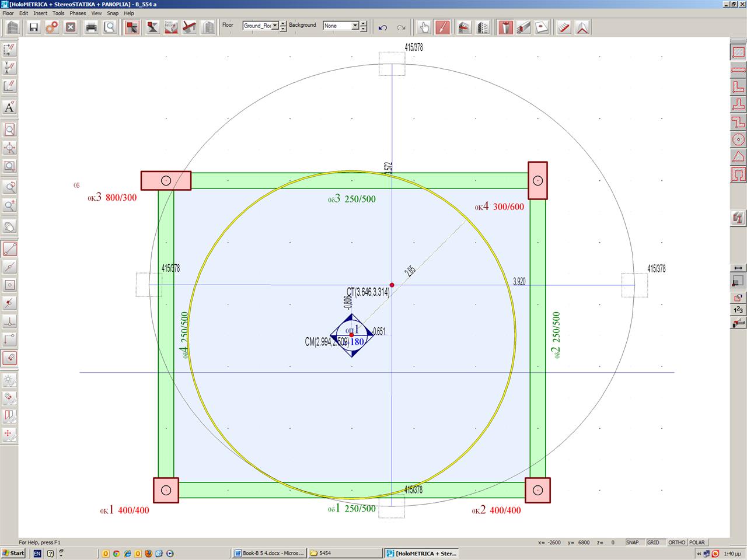
Task: Toggle SNAP mode in status bar
Action: [x=633, y=542]
